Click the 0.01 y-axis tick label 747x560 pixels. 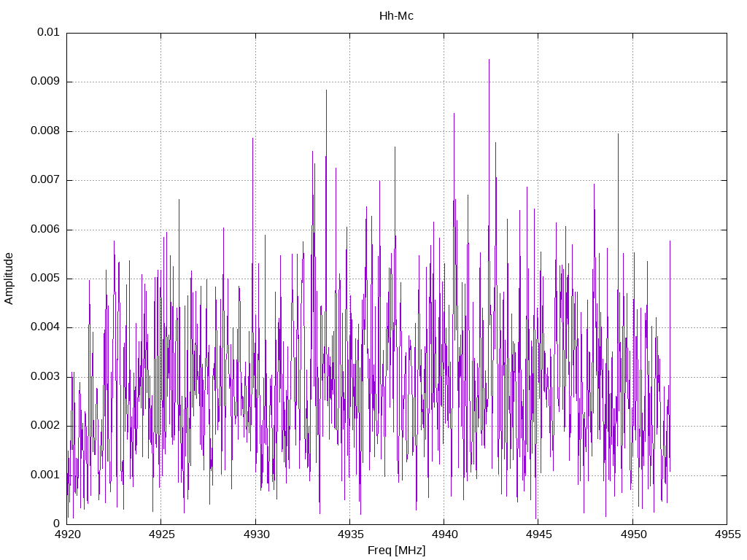coord(48,32)
